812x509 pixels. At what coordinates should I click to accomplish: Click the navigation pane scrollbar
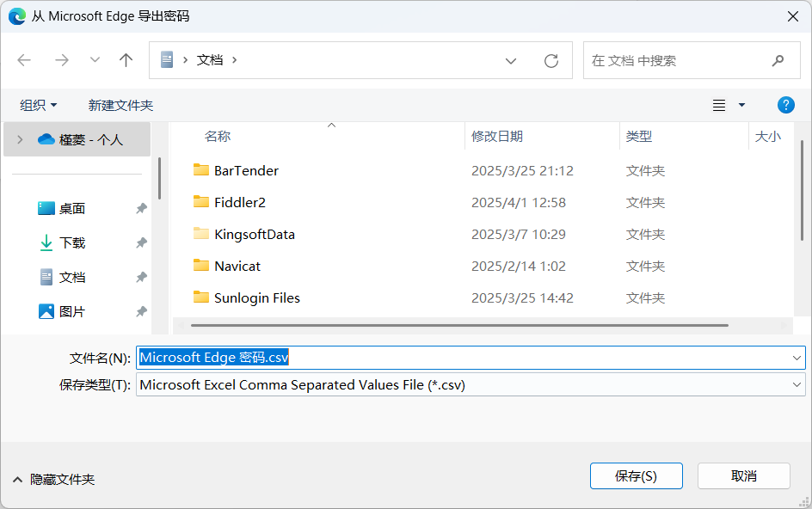(159, 179)
